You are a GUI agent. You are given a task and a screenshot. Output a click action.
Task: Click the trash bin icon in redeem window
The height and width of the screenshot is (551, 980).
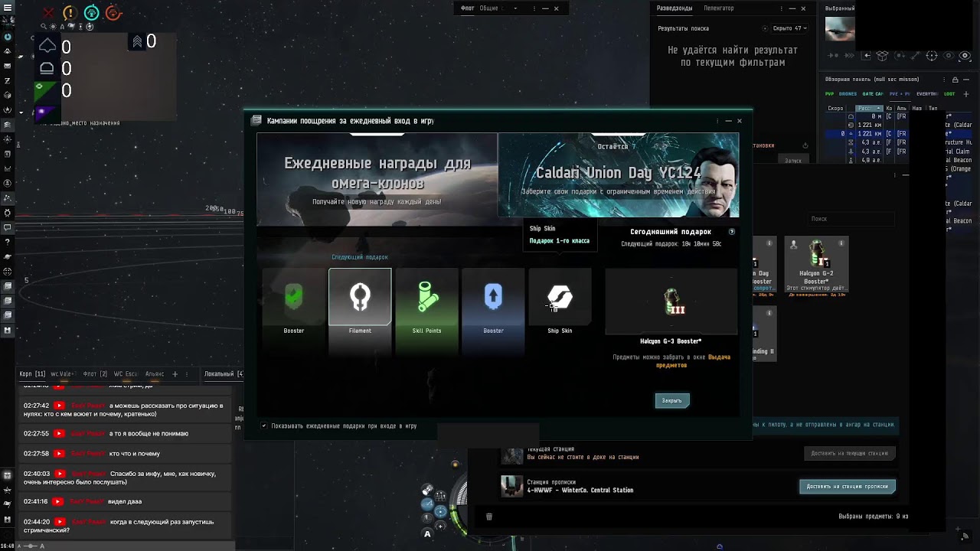click(x=489, y=517)
